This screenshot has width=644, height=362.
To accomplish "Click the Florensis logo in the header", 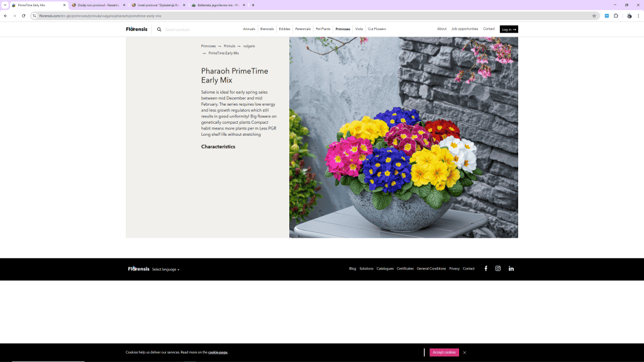I will pyautogui.click(x=136, y=29).
